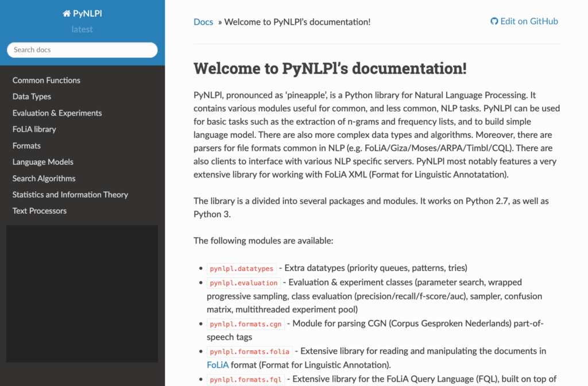
Task: Go to Data Types section
Action: click(x=32, y=96)
